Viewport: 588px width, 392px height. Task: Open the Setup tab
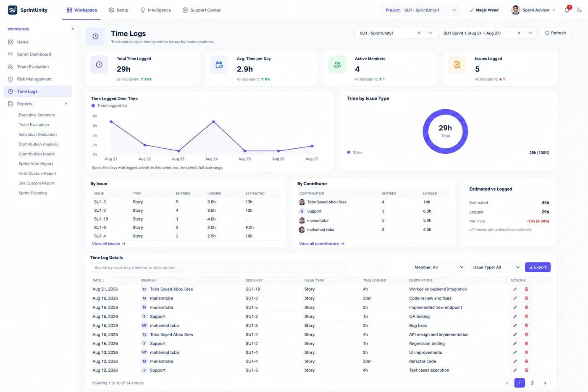(x=118, y=10)
